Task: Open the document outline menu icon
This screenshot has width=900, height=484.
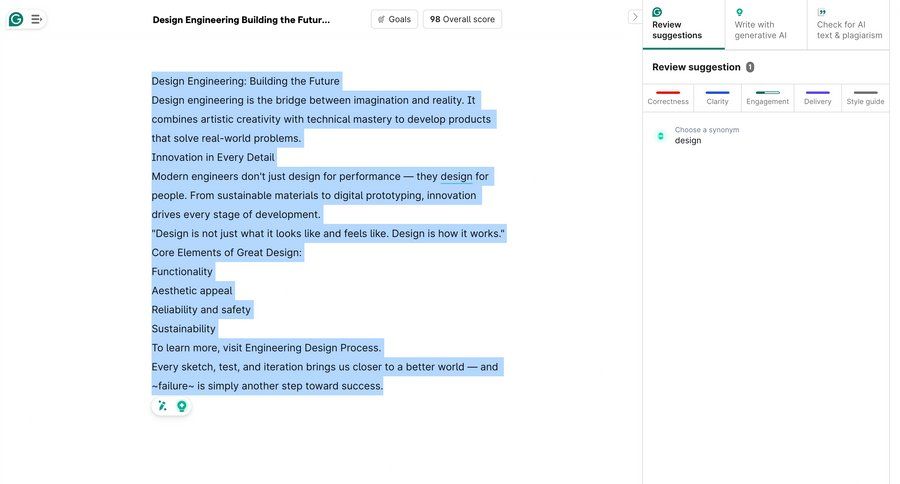Action: point(36,20)
